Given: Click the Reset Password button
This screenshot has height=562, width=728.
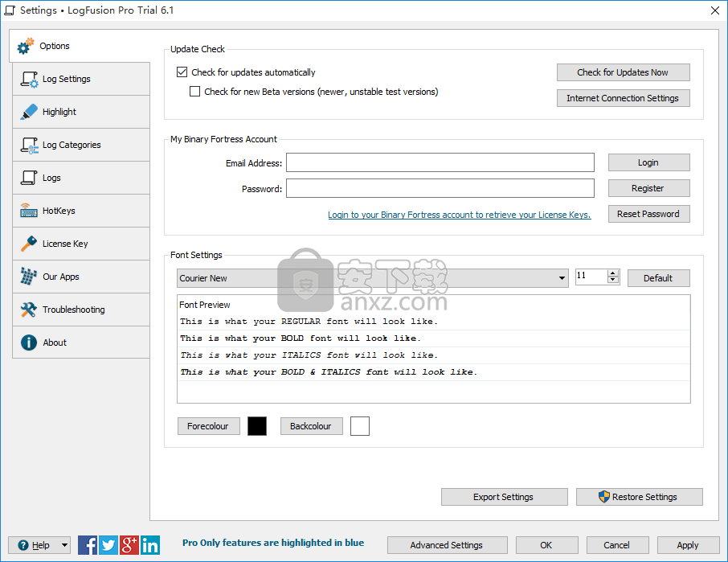Looking at the screenshot, I should pos(648,214).
